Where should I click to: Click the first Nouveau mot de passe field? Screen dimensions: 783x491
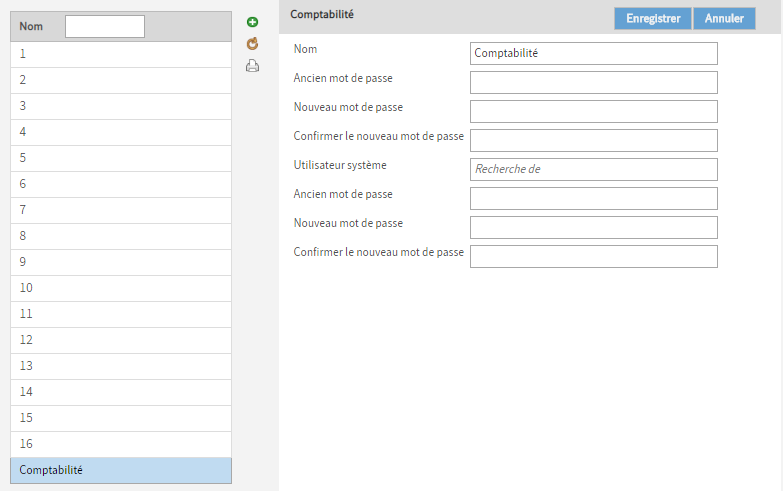[594, 111]
